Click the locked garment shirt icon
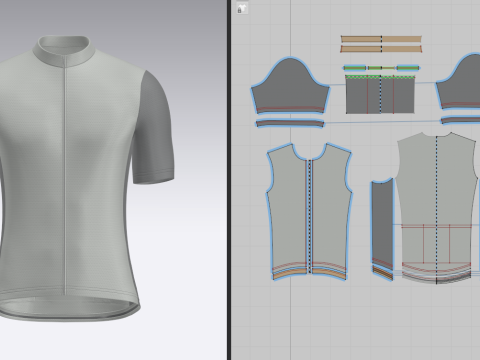 click(x=242, y=9)
